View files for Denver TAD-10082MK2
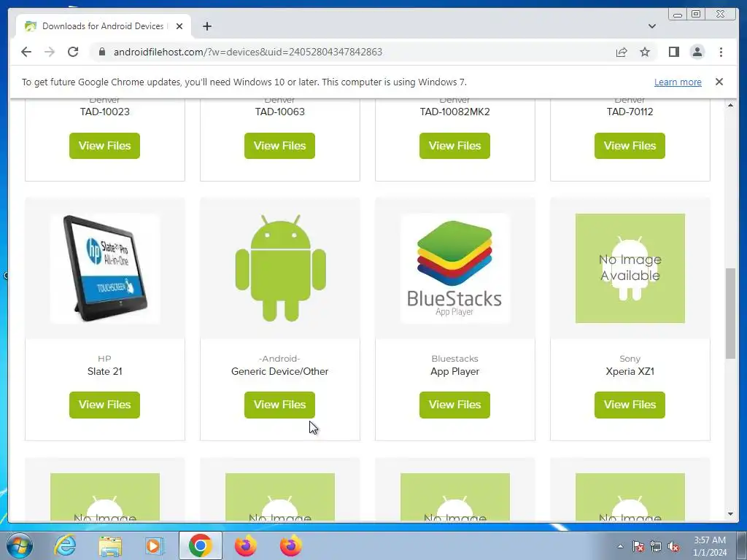Viewport: 747px width, 560px height. tap(454, 146)
